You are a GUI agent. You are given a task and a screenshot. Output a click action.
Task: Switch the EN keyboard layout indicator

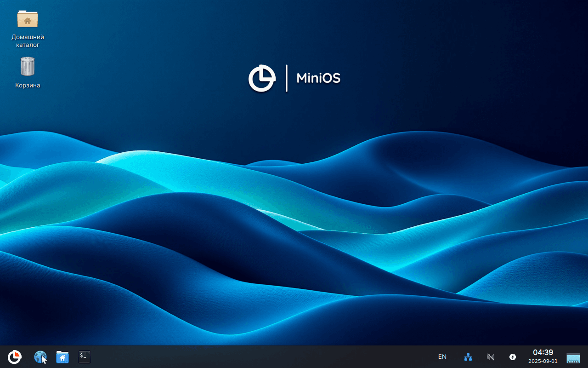442,357
